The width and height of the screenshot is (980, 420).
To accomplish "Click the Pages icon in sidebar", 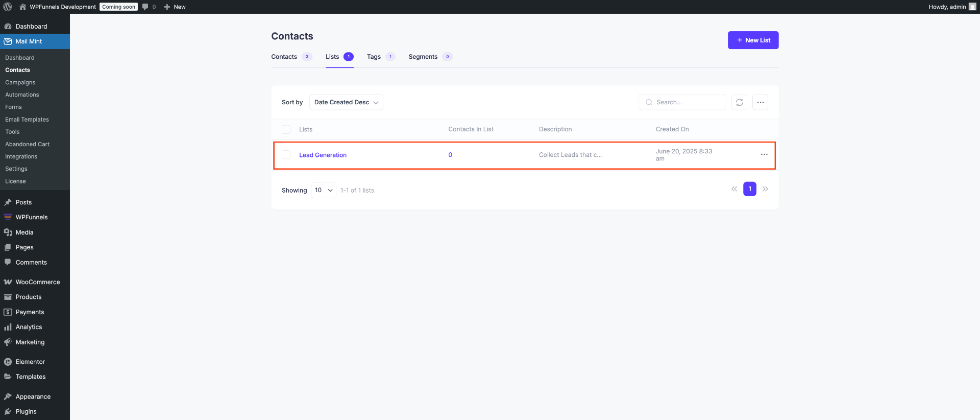I will pos(8,247).
